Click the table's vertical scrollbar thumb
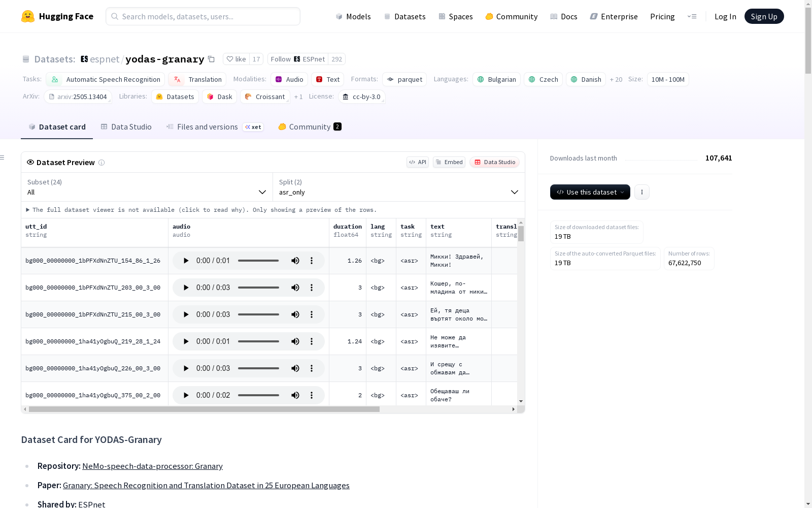The height and width of the screenshot is (508, 812). [x=521, y=234]
